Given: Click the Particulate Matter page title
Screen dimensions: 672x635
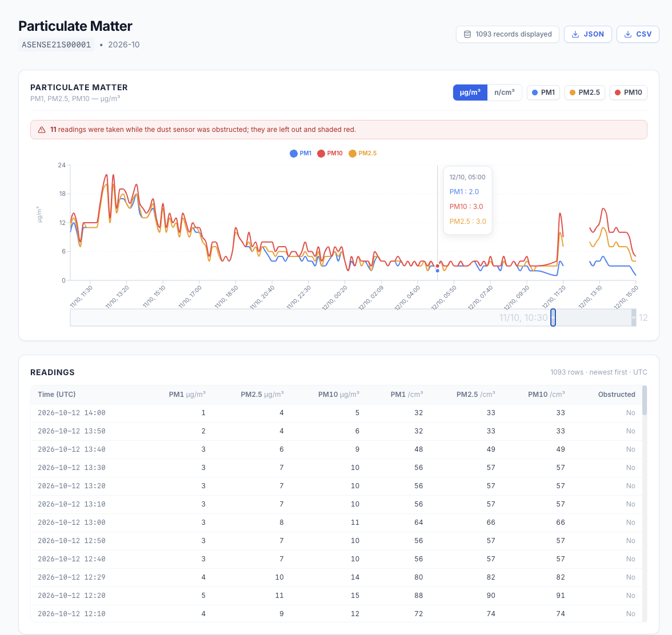Looking at the screenshot, I should click(x=75, y=26).
